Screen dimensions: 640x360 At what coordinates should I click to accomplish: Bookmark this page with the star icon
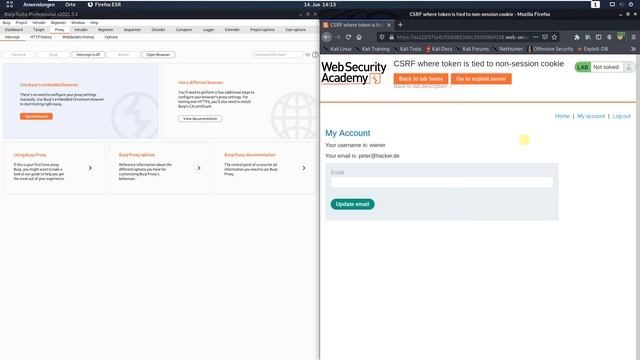click(554, 37)
